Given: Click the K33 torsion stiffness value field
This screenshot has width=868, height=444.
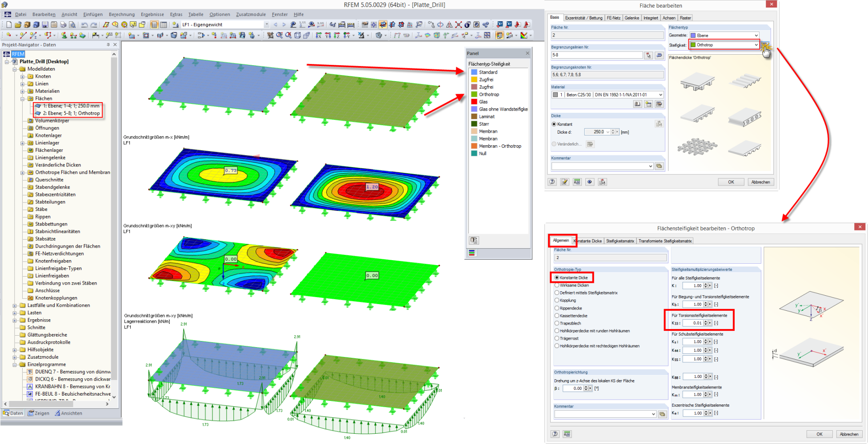Looking at the screenshot, I should [692, 323].
